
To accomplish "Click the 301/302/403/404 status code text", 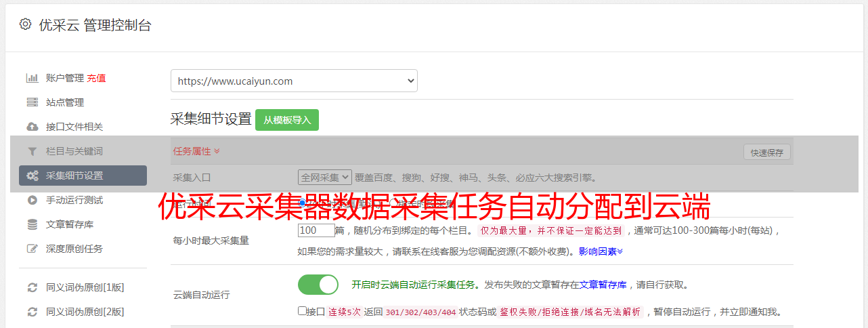I will (x=420, y=312).
